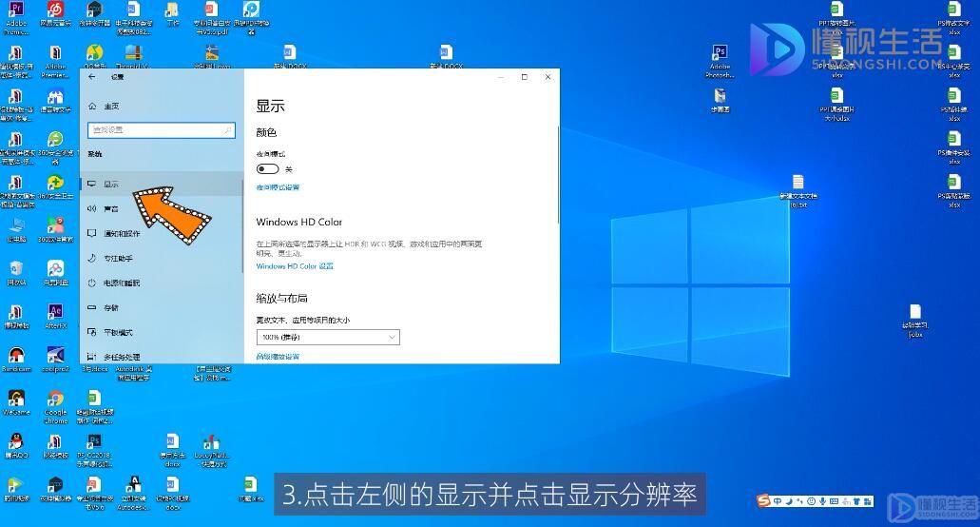Select 声音 speaker icon in sidebar

click(92, 208)
